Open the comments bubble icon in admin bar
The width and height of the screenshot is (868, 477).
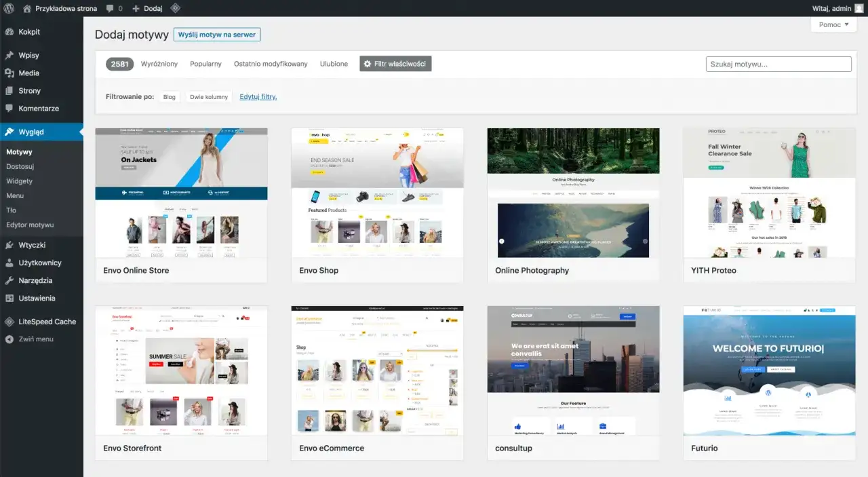(x=110, y=8)
